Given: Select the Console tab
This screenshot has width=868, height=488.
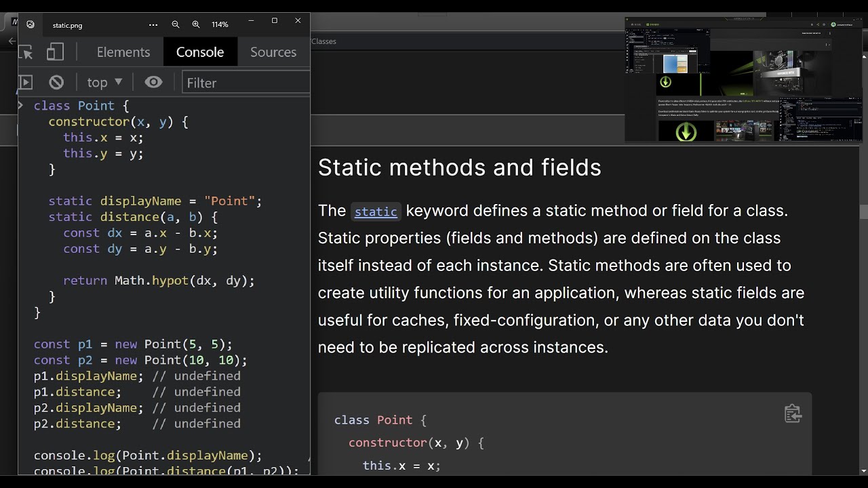Looking at the screenshot, I should 200,52.
